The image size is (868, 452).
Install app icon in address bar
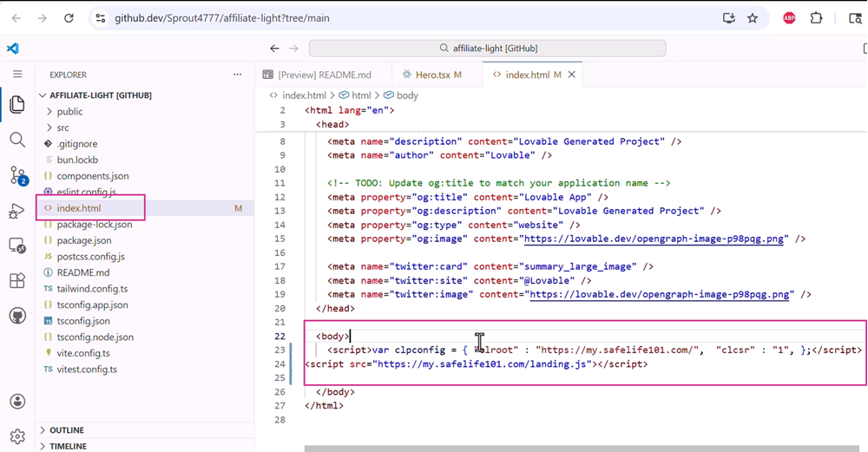[728, 17]
